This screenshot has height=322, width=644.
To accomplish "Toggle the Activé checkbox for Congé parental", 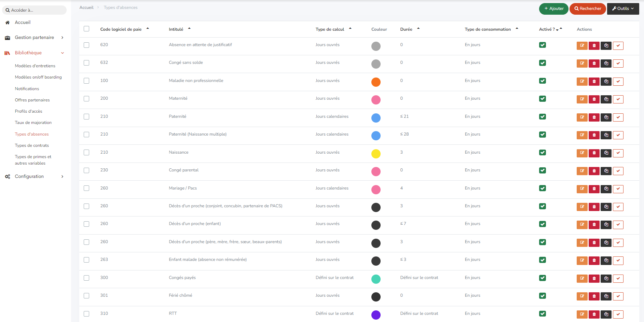I will pos(543,170).
